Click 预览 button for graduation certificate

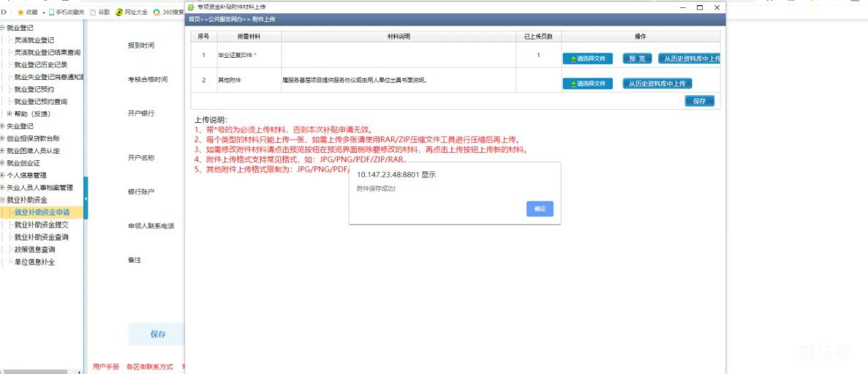point(637,59)
